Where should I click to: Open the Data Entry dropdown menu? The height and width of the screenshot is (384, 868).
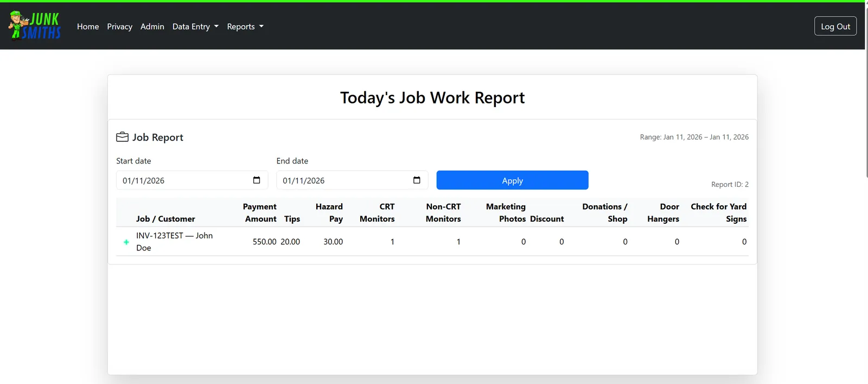tap(195, 27)
